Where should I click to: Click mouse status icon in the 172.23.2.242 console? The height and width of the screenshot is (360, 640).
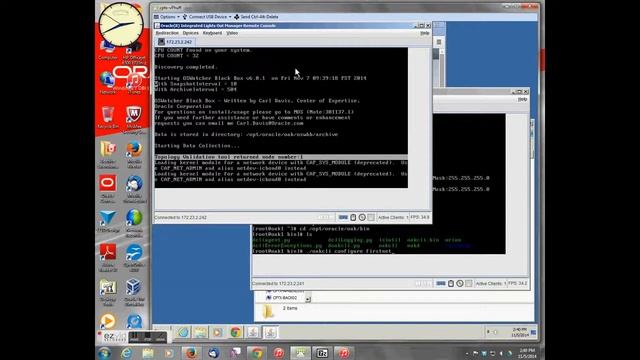[x=353, y=218]
